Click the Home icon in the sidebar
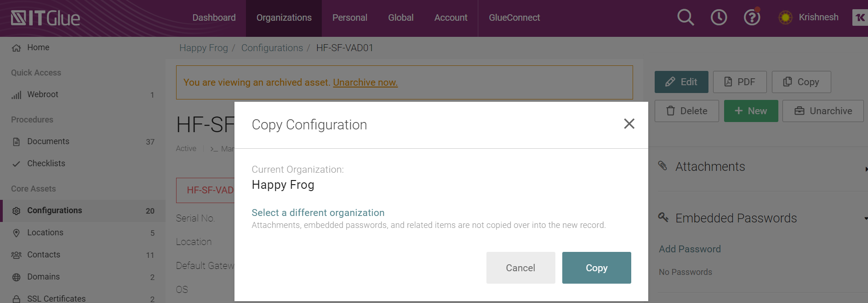868x303 pixels. (17, 47)
